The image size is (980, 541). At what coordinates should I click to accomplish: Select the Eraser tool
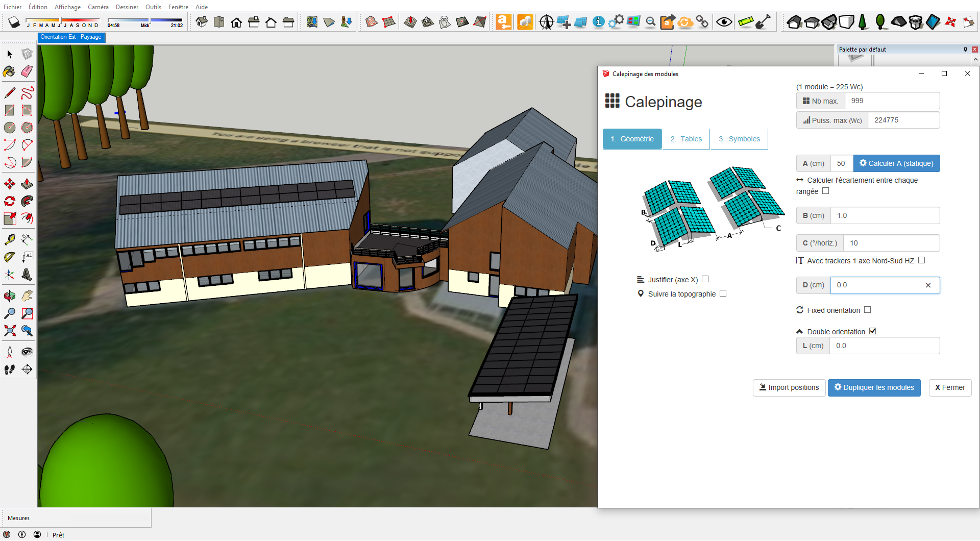click(27, 71)
